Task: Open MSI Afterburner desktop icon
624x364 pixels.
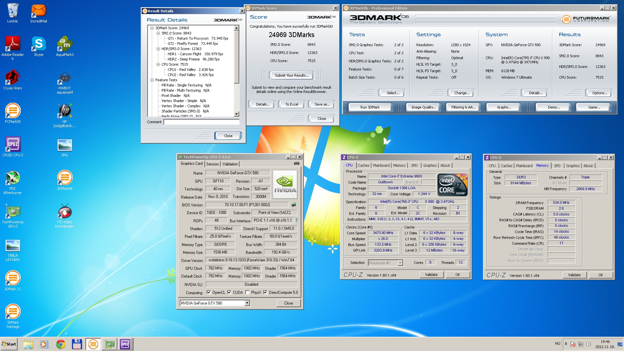Action: click(13, 178)
